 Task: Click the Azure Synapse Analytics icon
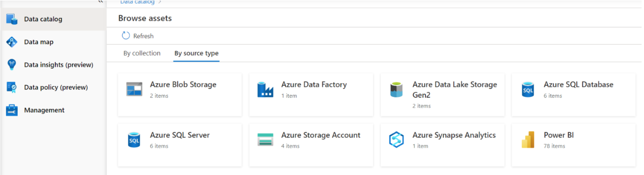click(396, 140)
